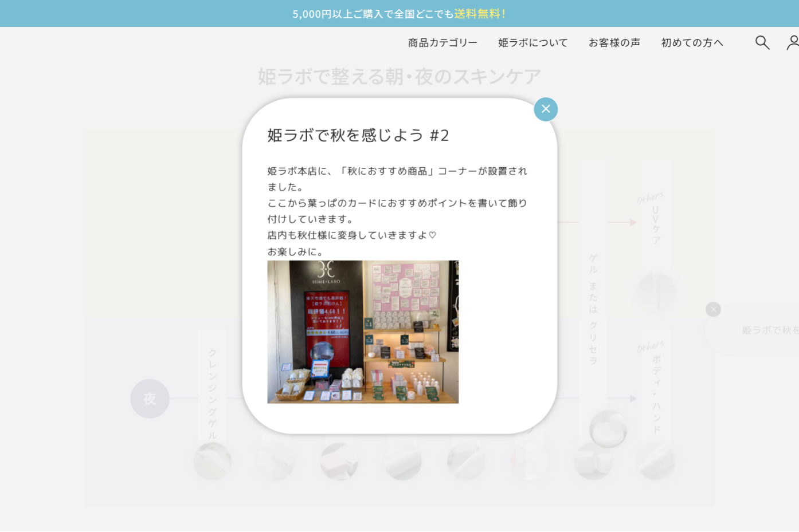Open the site search magnifier icon
The height and width of the screenshot is (532, 799).
click(x=762, y=42)
